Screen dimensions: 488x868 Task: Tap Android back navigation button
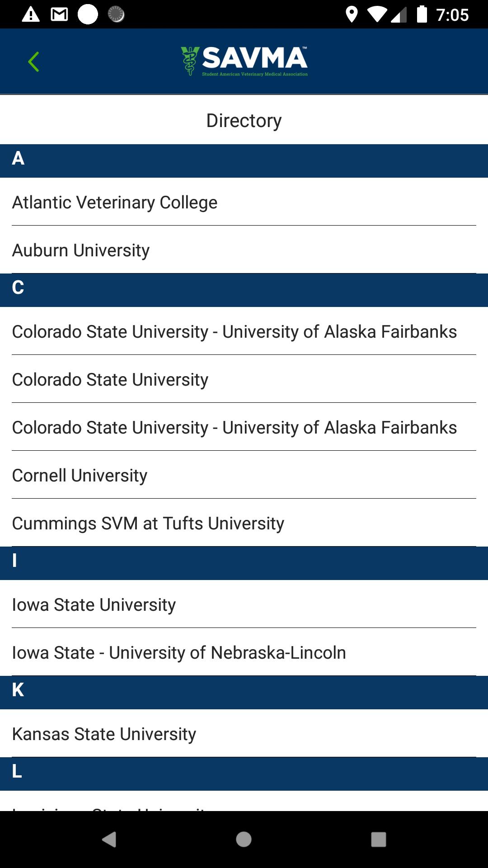click(109, 840)
